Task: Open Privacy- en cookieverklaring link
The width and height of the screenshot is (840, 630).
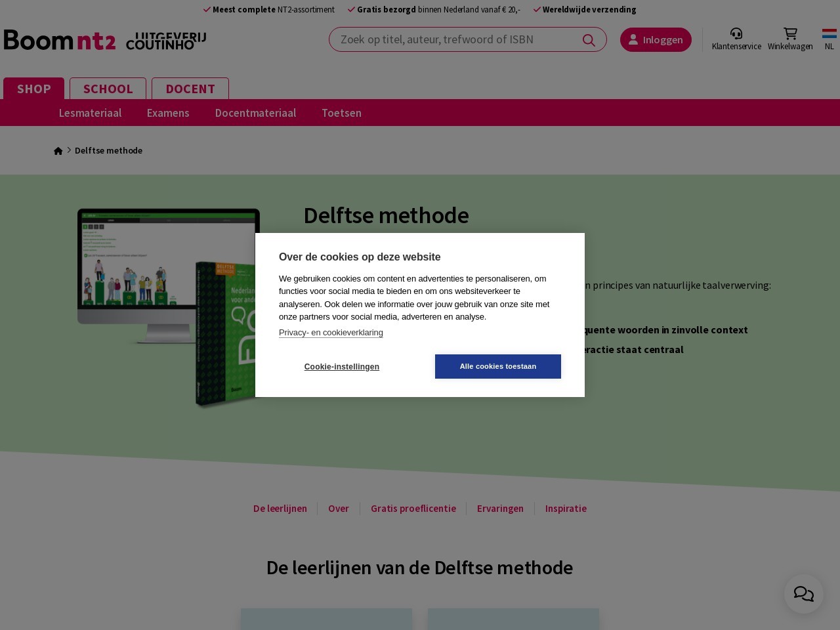Action: (331, 333)
